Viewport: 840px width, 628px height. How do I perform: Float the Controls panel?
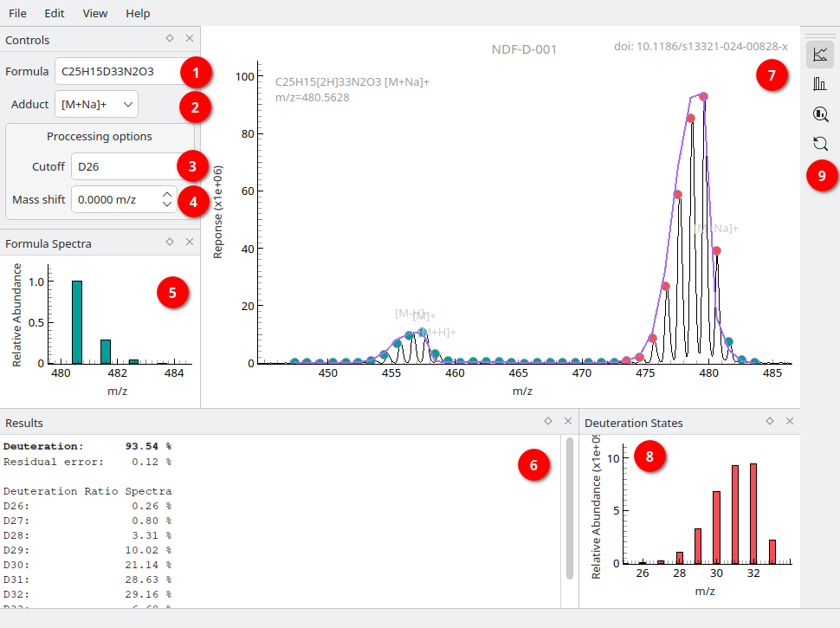(170, 38)
